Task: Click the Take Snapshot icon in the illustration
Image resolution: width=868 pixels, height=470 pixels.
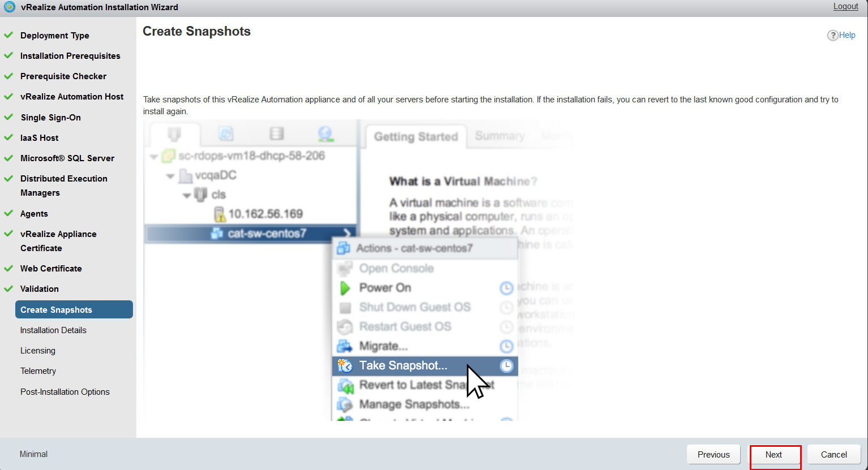Action: click(x=345, y=366)
